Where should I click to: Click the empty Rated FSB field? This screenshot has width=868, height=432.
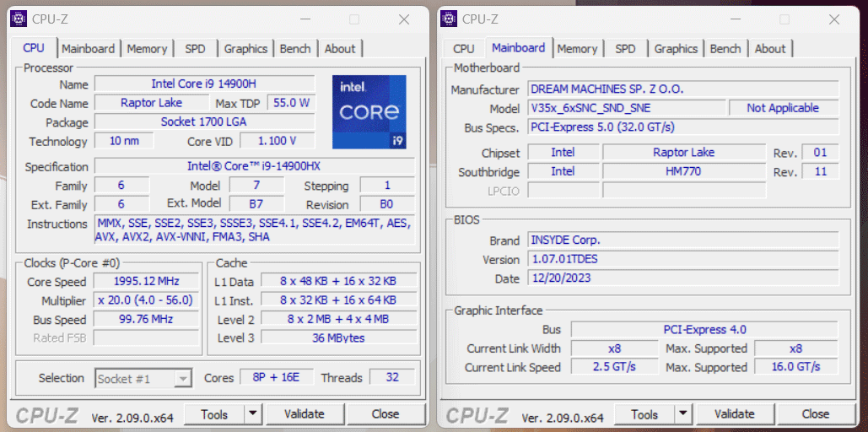146,337
